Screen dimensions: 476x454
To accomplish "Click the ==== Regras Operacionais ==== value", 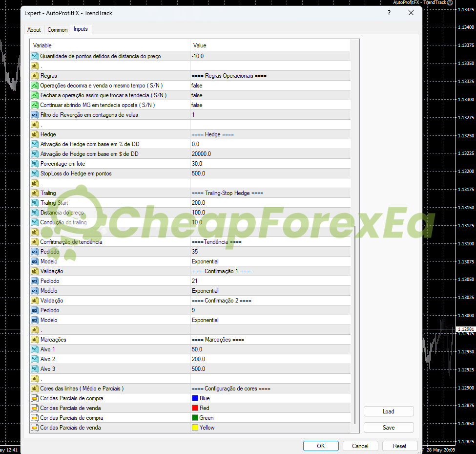I will pyautogui.click(x=270, y=76).
